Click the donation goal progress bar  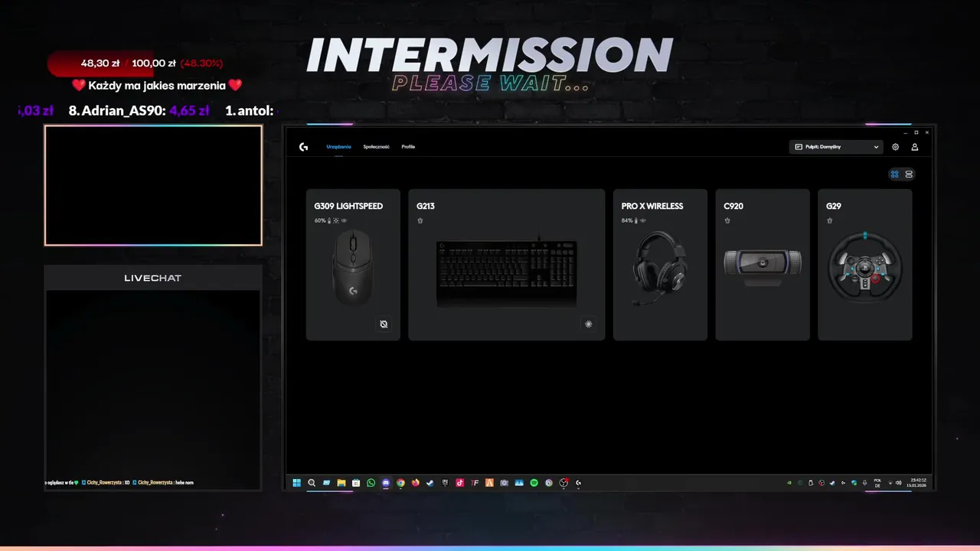(x=136, y=64)
